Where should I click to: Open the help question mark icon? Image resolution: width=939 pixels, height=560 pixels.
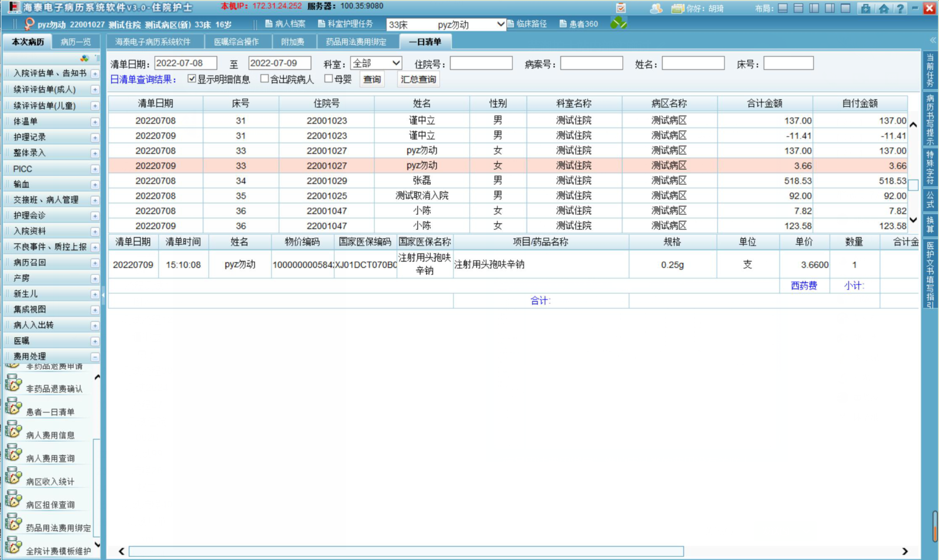tap(900, 8)
